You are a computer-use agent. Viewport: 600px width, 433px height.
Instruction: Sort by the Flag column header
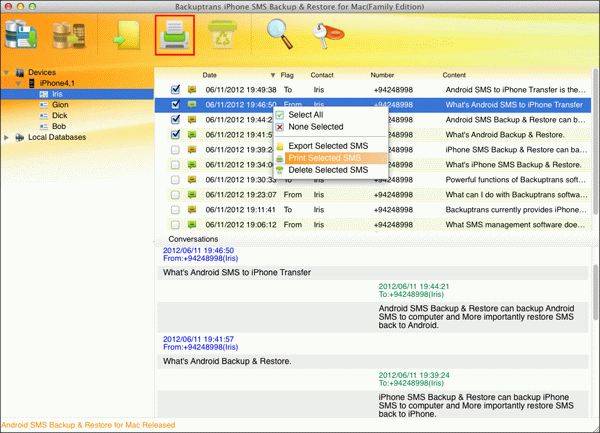(287, 75)
